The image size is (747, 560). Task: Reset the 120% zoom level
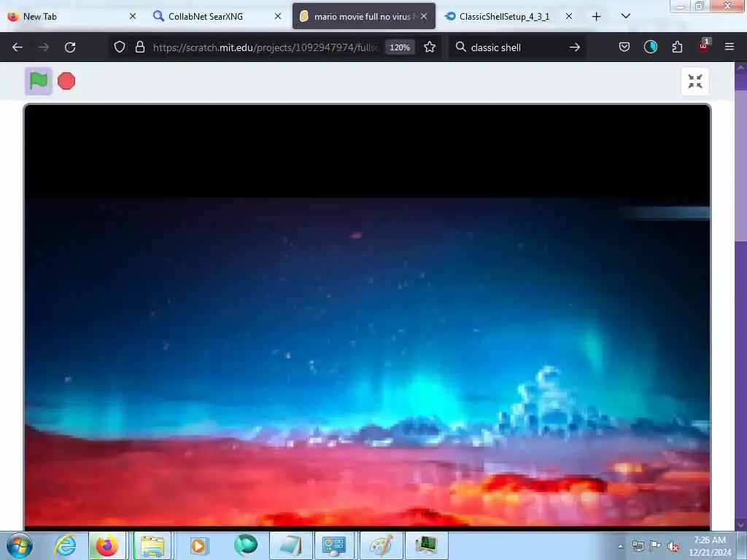400,47
